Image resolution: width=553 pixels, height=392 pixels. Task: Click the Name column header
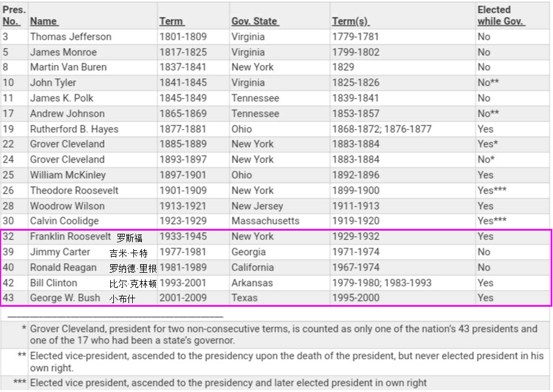tap(44, 21)
